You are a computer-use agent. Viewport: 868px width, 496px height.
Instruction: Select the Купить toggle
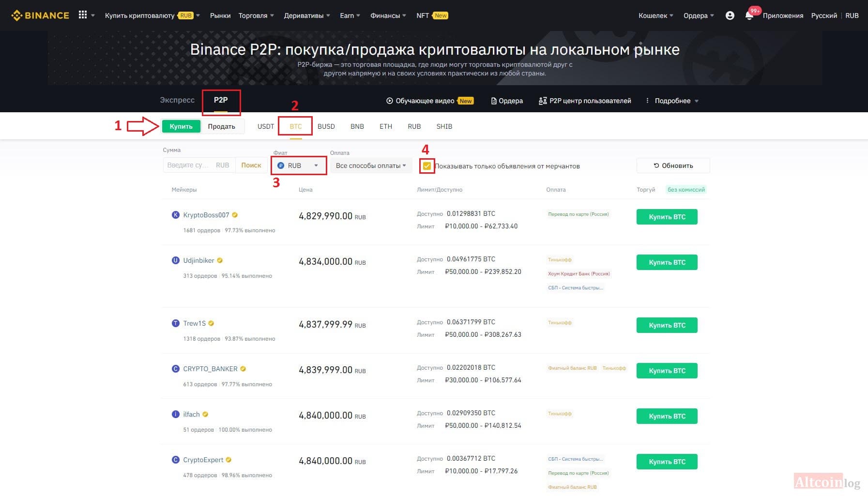point(181,126)
